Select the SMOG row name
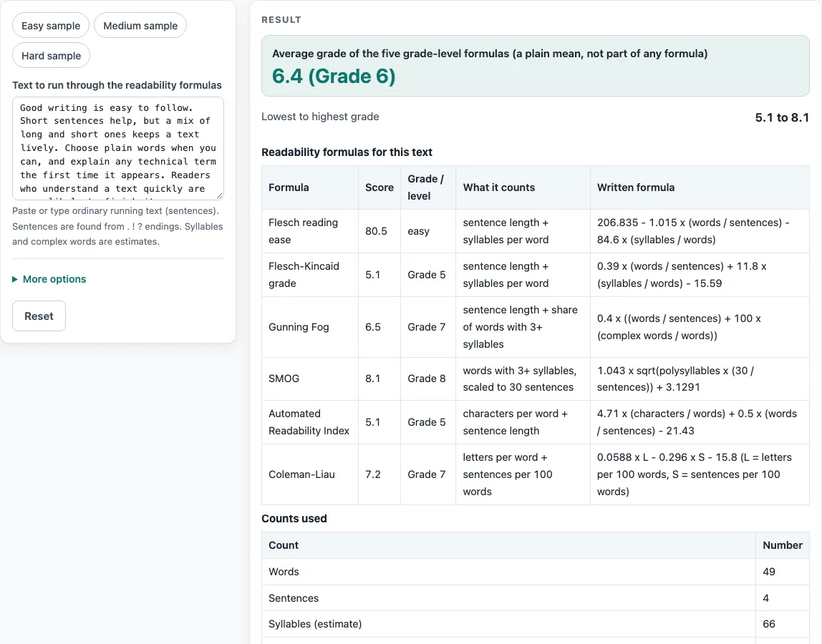The image size is (822, 644). click(x=284, y=379)
